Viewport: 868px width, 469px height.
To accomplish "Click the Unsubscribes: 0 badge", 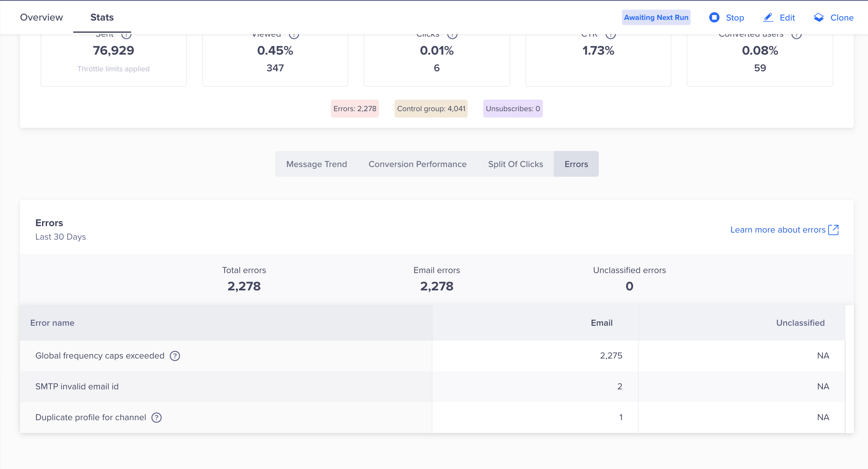I will pyautogui.click(x=513, y=109).
